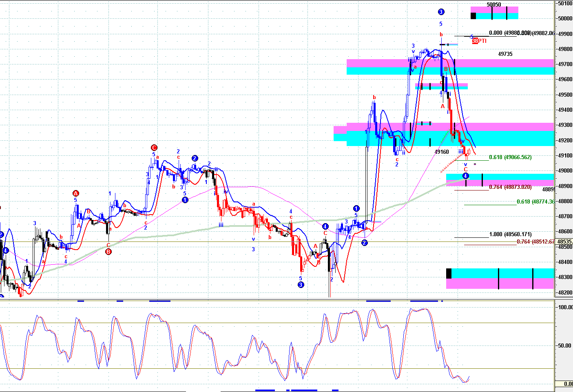Select black square in the 50050 target box

click(x=473, y=16)
